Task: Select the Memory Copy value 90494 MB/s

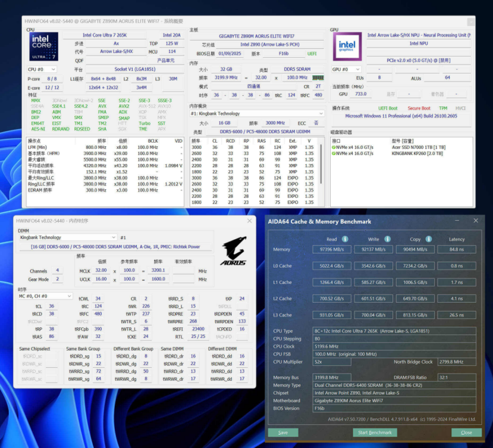Action: click(x=415, y=249)
